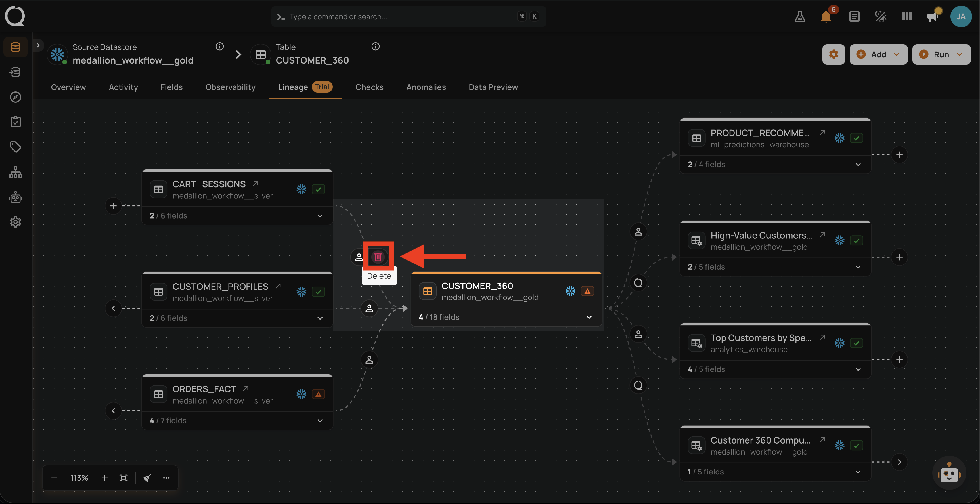The image size is (980, 504).
Task: Expand PRODUCT_RECOMME... fields list
Action: (858, 164)
